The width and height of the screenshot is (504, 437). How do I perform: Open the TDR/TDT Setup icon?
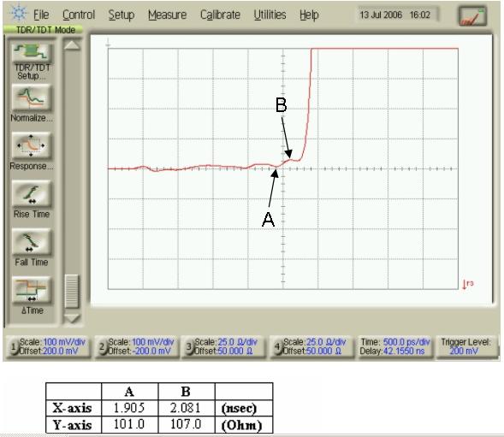[32, 52]
